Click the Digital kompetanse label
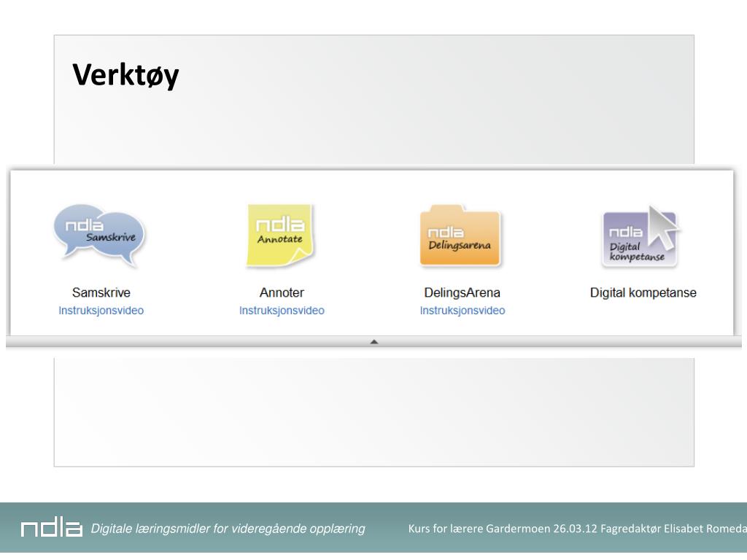The image size is (747, 560). click(643, 292)
